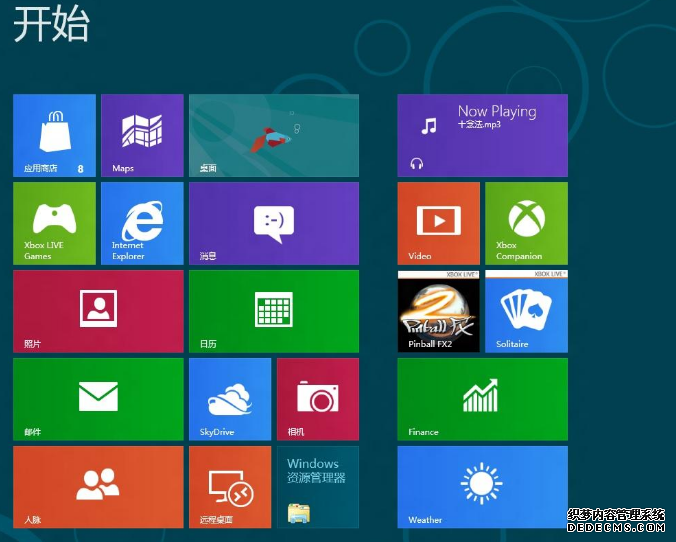Open the 消息 Messaging tile
This screenshot has width=676, height=542.
(x=274, y=223)
